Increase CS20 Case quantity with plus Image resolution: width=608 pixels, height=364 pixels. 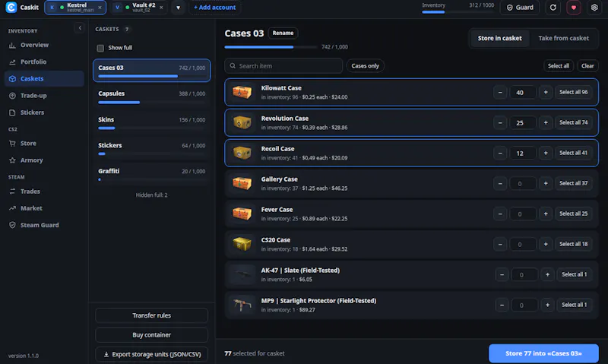546,244
